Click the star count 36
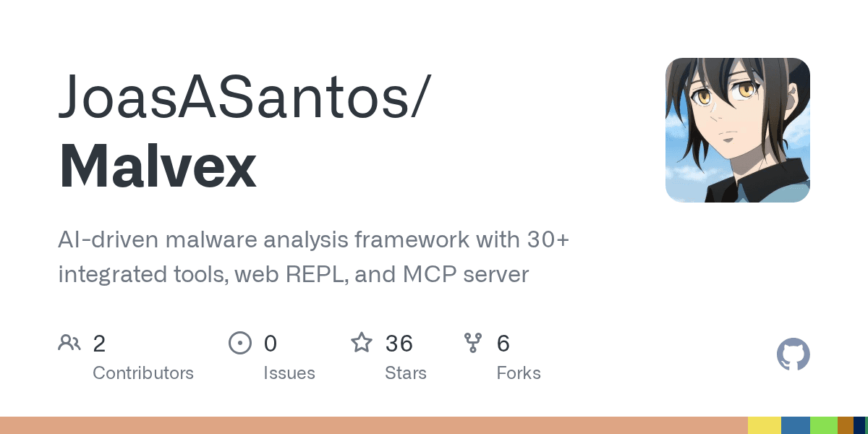868x434 pixels. [x=399, y=343]
